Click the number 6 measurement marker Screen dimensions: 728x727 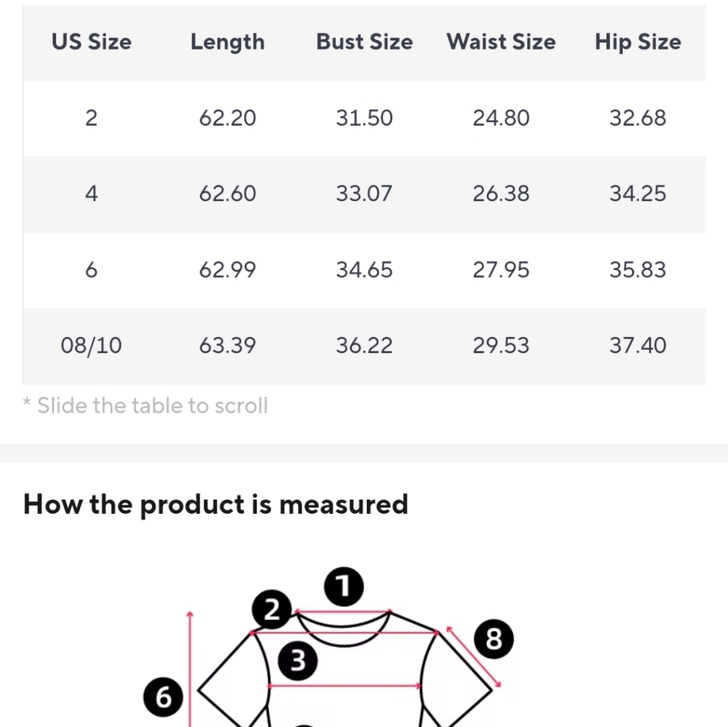(163, 697)
